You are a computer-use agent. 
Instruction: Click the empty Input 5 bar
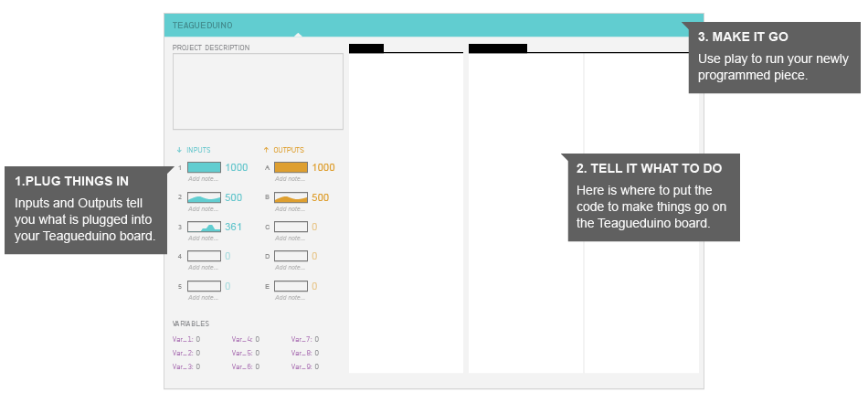tap(205, 286)
